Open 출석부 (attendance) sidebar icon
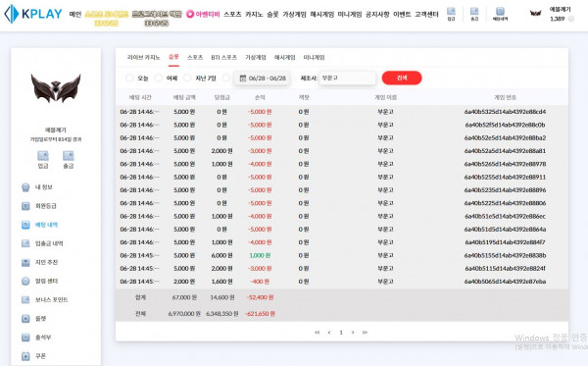The image size is (588, 366). pyautogui.click(x=25, y=338)
